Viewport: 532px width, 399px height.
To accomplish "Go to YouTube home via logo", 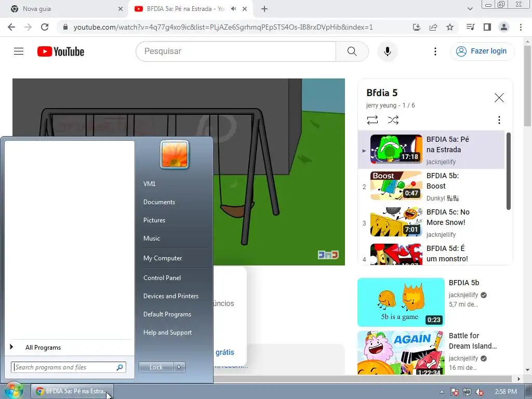I will (x=61, y=51).
